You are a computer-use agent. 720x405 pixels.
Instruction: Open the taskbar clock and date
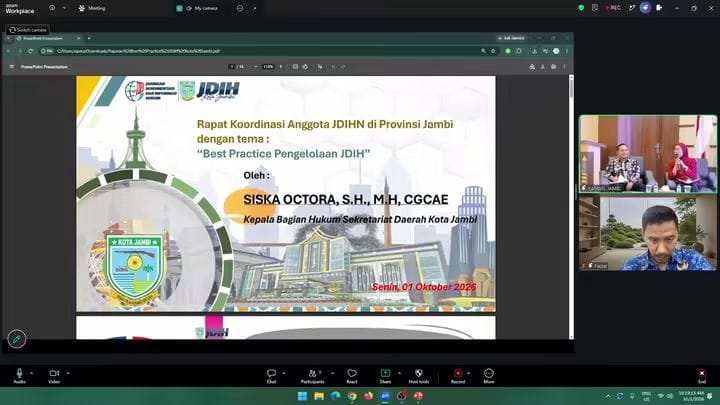tap(692, 396)
